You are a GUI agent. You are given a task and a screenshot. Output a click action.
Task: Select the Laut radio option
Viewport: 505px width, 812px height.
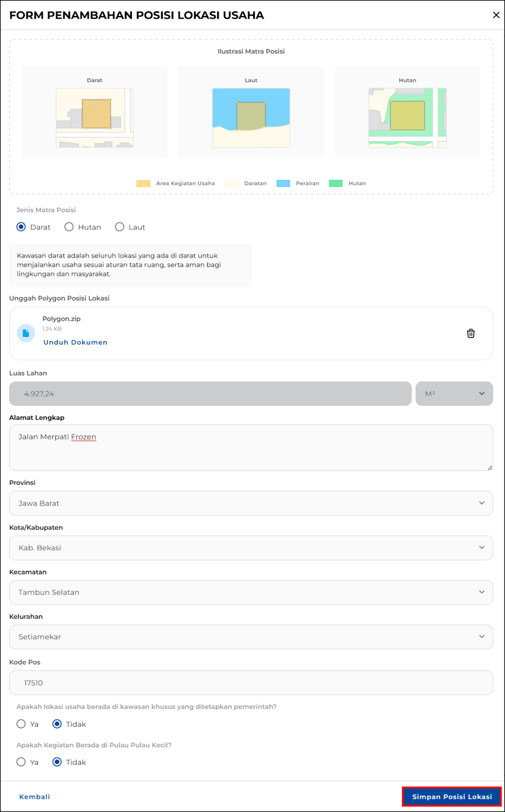[120, 227]
